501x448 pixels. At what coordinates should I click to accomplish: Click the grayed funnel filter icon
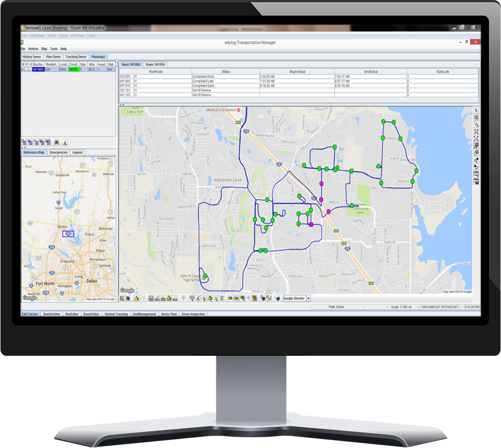(183, 298)
